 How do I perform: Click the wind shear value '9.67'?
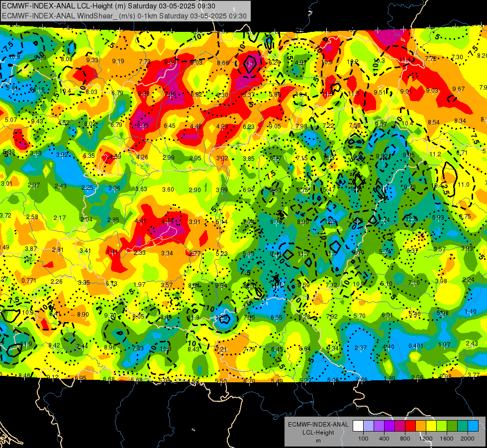pyautogui.click(x=459, y=89)
